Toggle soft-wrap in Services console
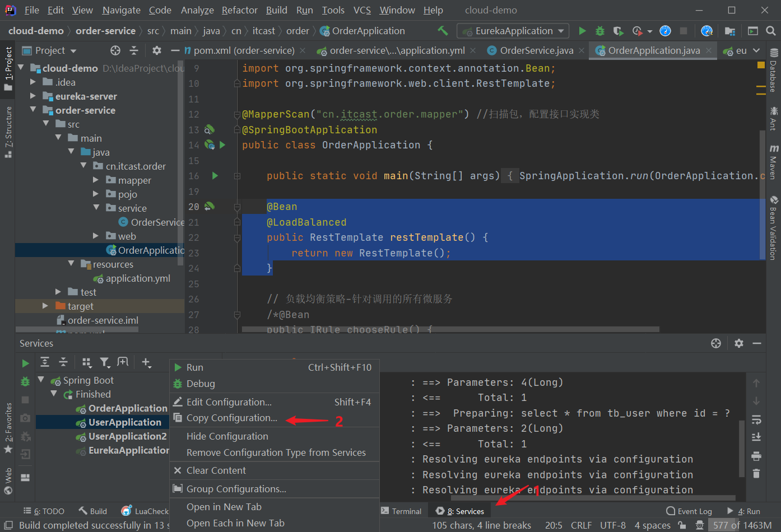Viewport: 781px width, 532px height. point(756,419)
